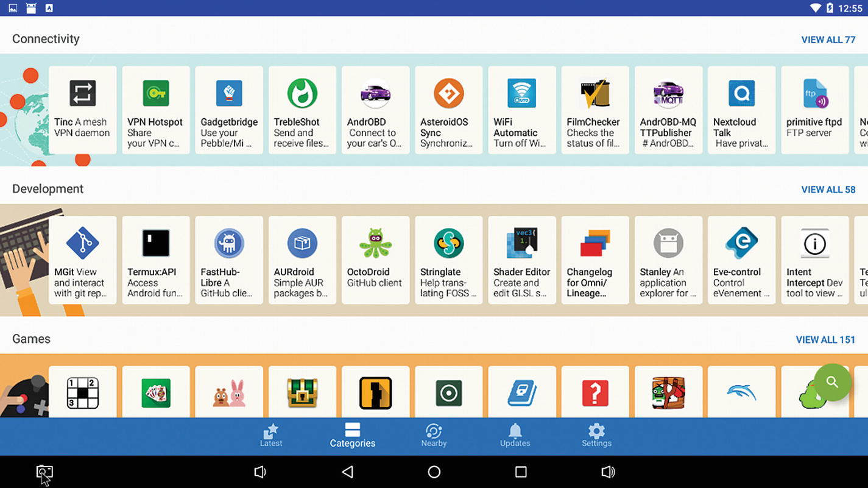View all 58 Development apps

point(828,189)
